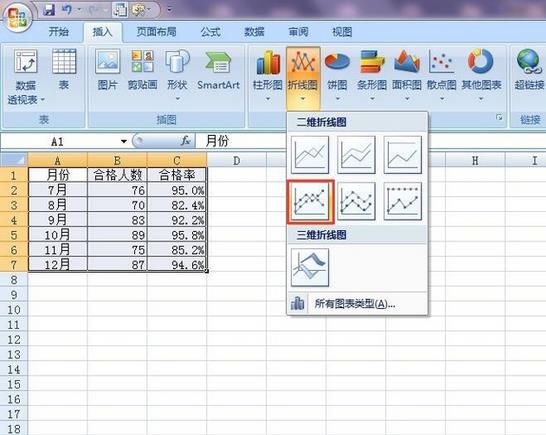Switch to the 开始 (Home) tab

58,32
